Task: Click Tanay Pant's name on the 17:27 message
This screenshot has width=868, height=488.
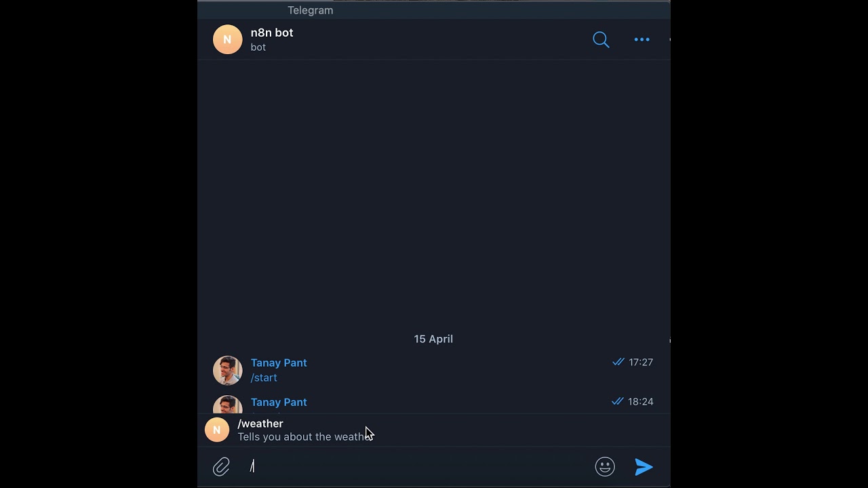Action: click(x=279, y=363)
